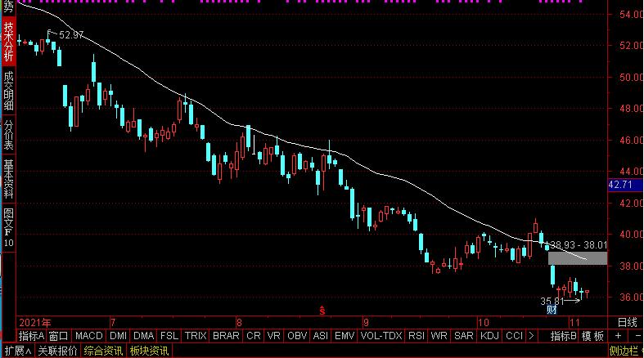This screenshot has width=644, height=358.
Task: Click the red S marker on timeline
Action: point(322,310)
